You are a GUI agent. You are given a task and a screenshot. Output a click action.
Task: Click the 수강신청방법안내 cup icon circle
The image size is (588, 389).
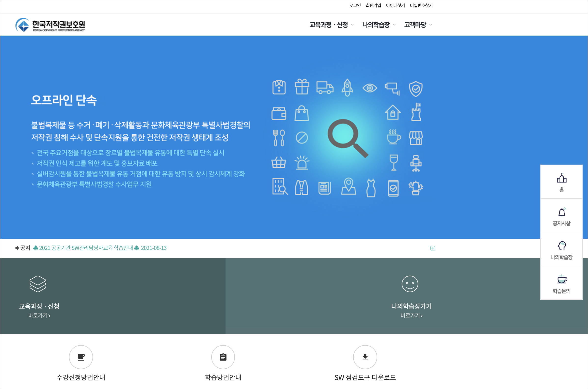(x=81, y=357)
